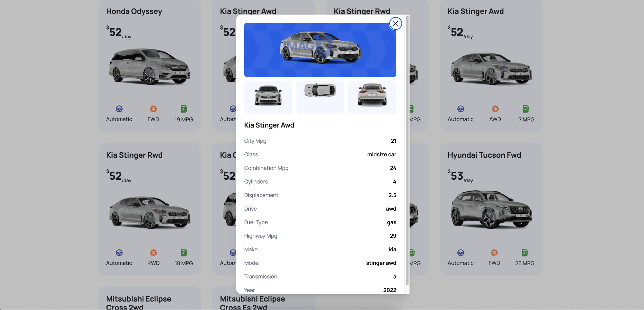Screen dimensions: 644x310
Task: Click Hyundai Tucson Fwd tire icon
Action: 494,253
